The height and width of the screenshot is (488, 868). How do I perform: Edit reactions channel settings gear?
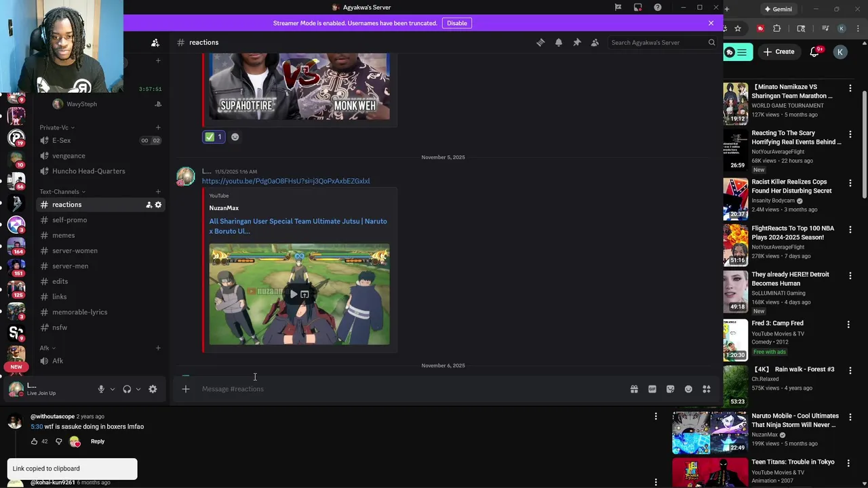pyautogui.click(x=158, y=205)
